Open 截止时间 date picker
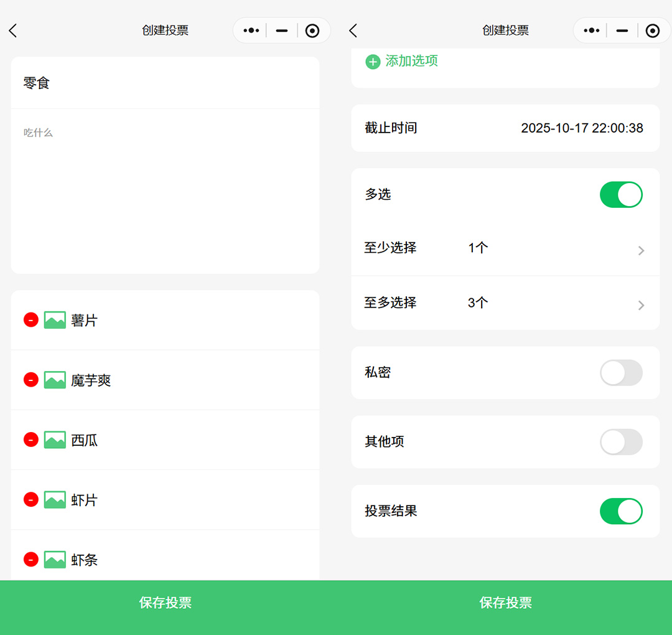The image size is (672, 635). click(x=581, y=128)
